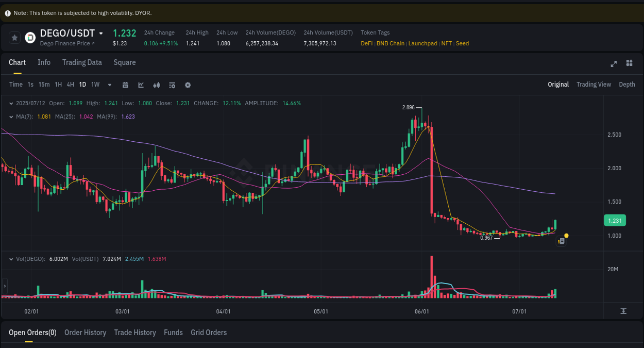Open the chart layout grid icon
The width and height of the screenshot is (644, 348).
(x=629, y=63)
